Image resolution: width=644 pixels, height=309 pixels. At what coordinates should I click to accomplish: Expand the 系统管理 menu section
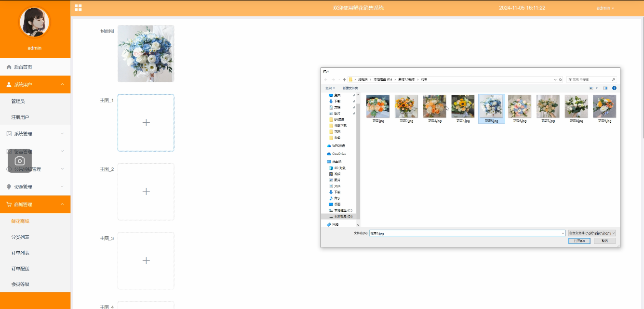pos(62,134)
